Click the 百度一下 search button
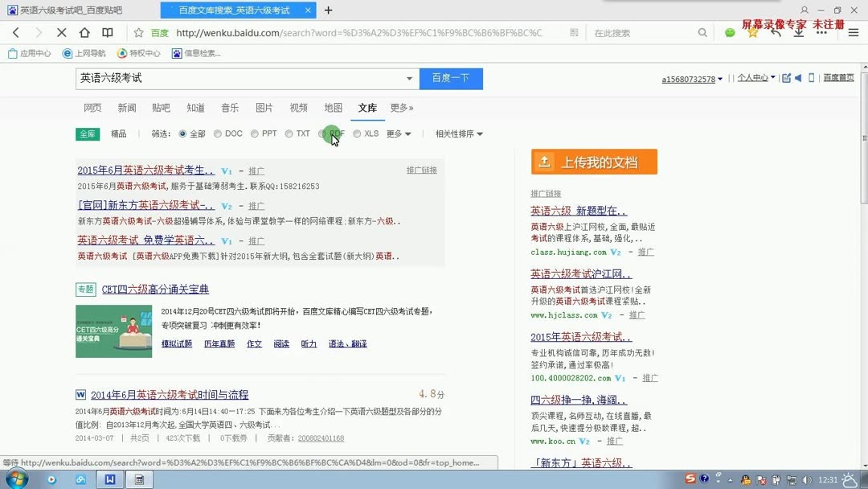The width and height of the screenshot is (868, 489). 451,78
